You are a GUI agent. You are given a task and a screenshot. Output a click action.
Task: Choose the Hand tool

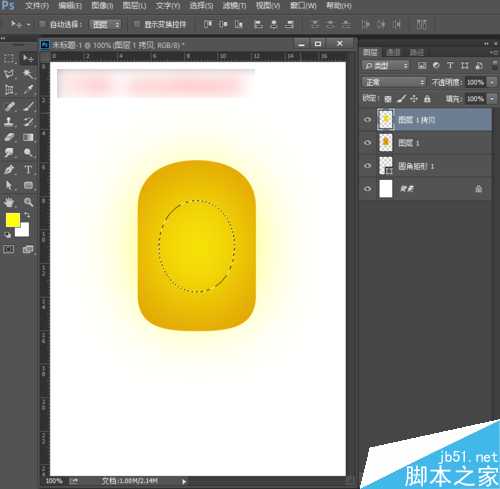pos(9,202)
